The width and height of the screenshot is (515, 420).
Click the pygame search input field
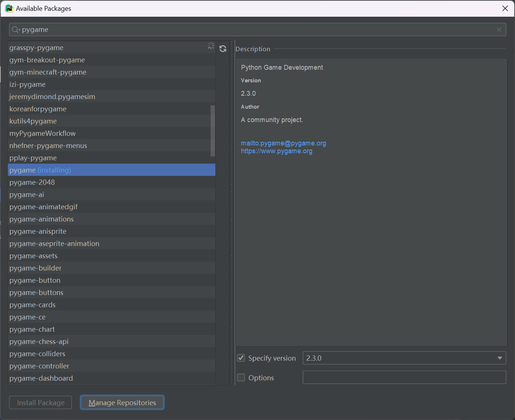click(257, 30)
